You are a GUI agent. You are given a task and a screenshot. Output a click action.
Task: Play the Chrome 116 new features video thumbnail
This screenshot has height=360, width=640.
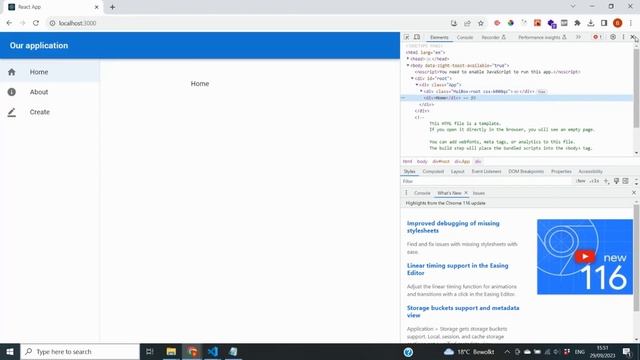click(584, 257)
